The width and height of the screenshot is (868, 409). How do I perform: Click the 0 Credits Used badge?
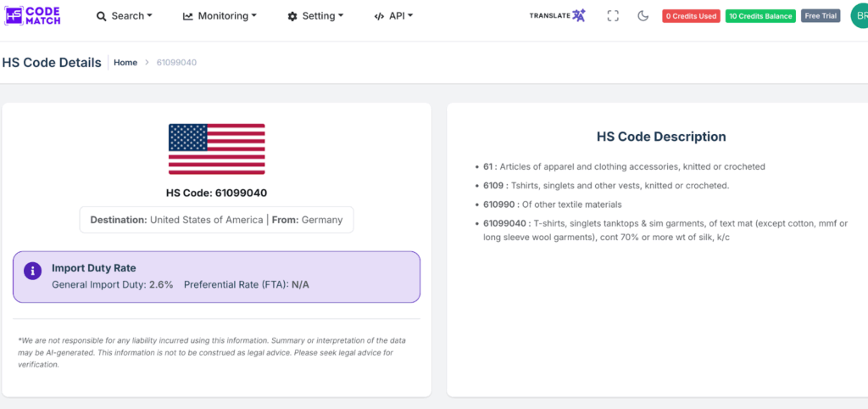(691, 16)
